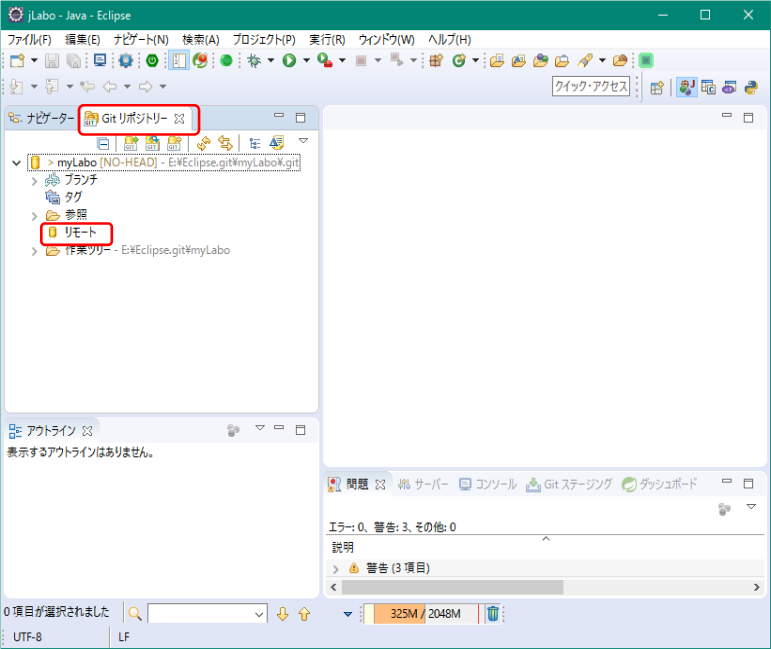Switch to the サーバー tab

[423, 484]
